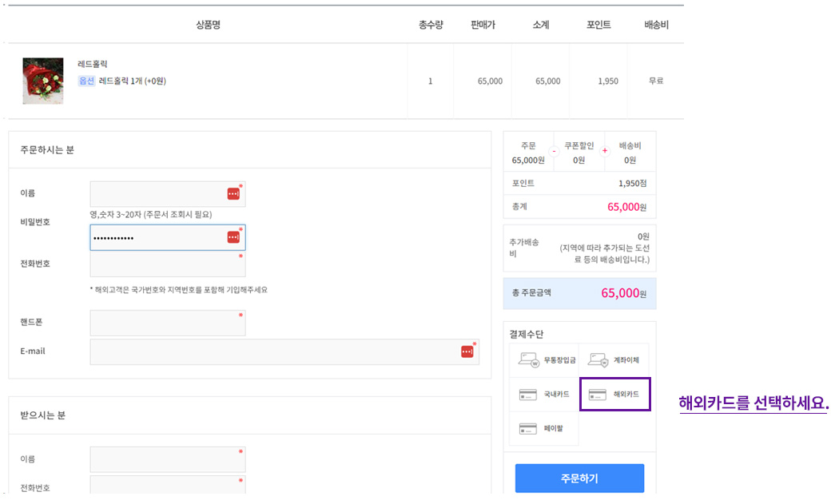
Task: Click the 국내카드 domestic card icon
Action: tap(528, 395)
